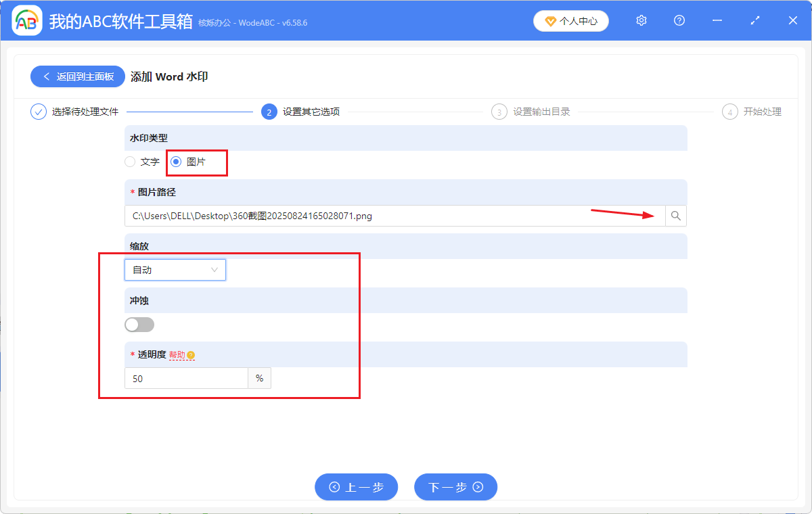This screenshot has height=514, width=812.
Task: Enable the 冲蚀 switch
Action: click(x=139, y=325)
